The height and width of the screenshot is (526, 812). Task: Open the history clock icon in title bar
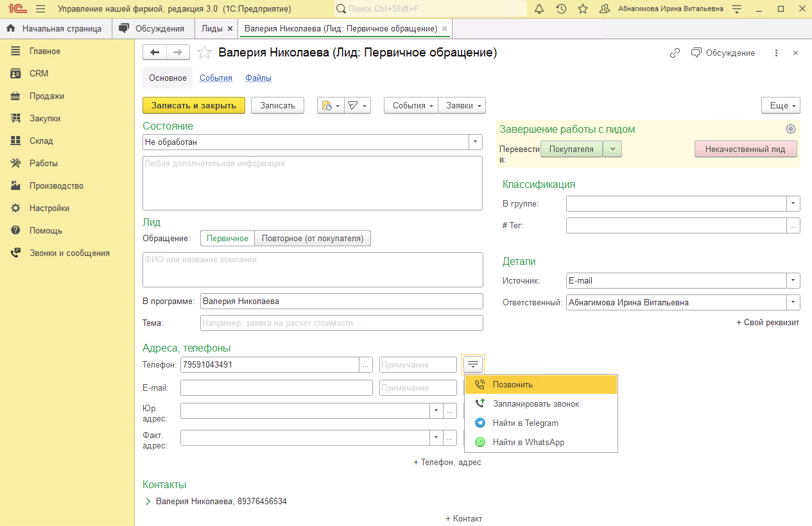coord(561,9)
